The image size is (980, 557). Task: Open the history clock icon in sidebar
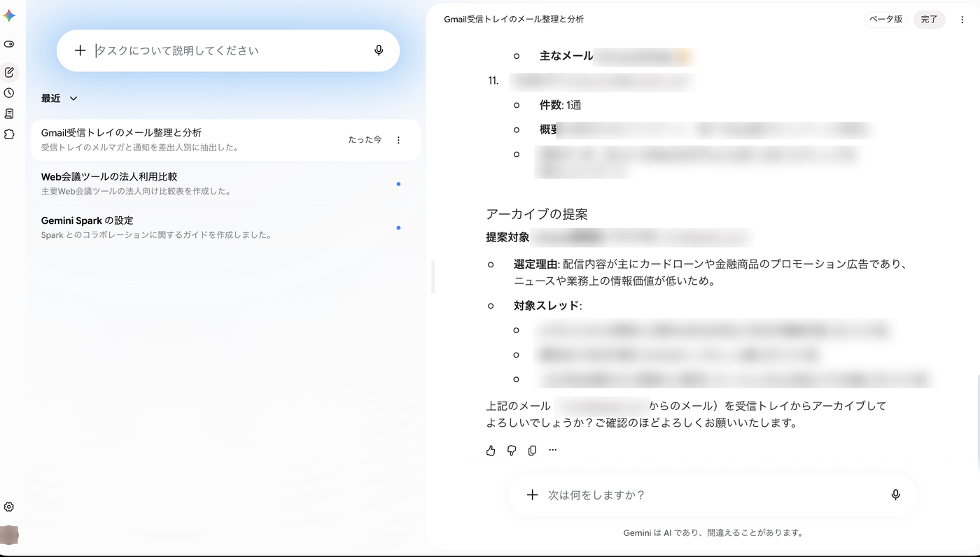coord(9,93)
